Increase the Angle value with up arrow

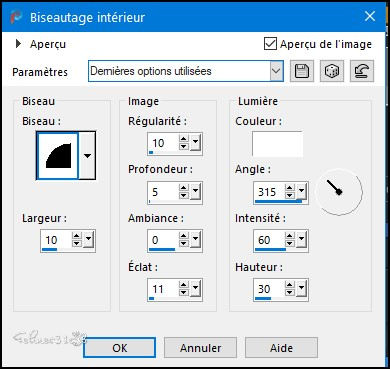[x=290, y=188]
